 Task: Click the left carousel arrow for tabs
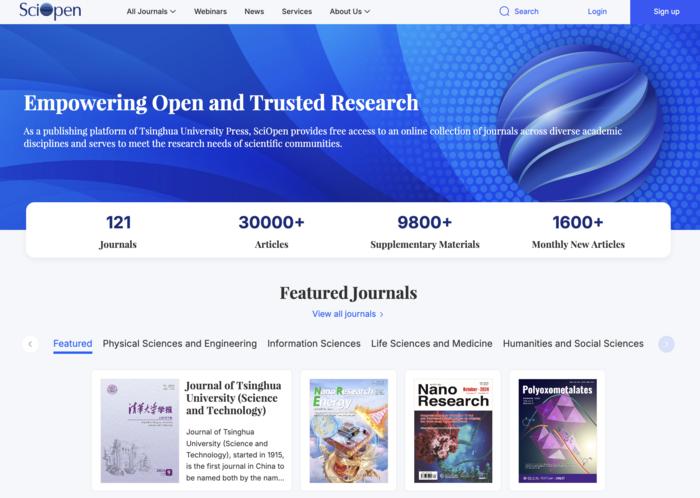[x=30, y=344]
